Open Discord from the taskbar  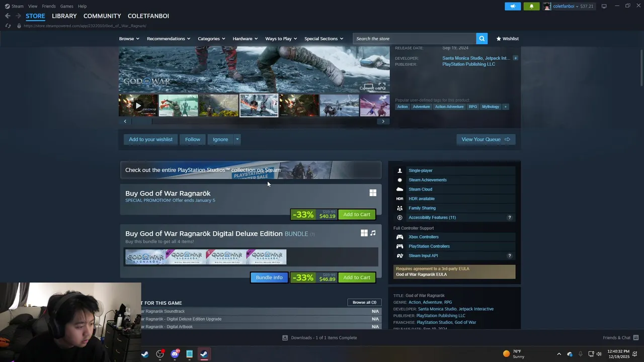(175, 354)
